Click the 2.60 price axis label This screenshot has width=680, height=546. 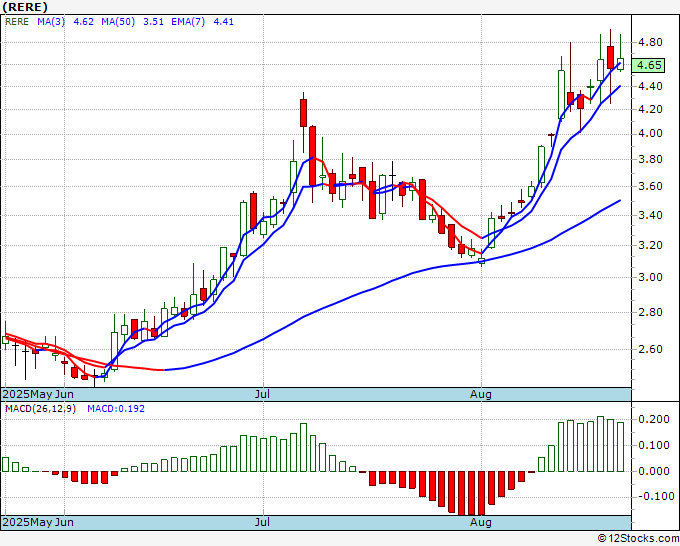650,350
